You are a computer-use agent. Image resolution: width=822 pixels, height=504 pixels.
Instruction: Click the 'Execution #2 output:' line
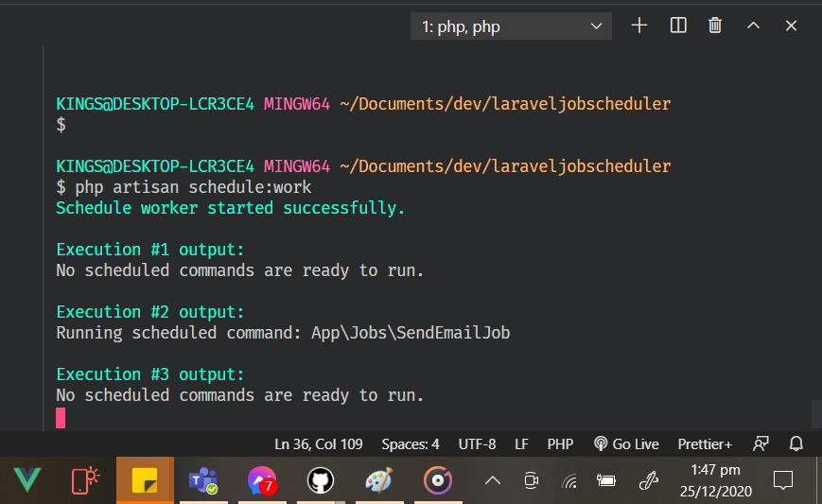(x=150, y=312)
